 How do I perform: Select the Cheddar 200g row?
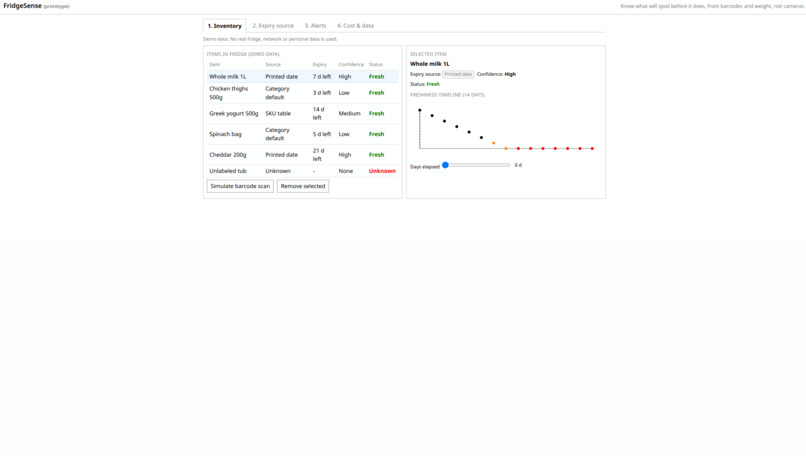click(x=302, y=155)
